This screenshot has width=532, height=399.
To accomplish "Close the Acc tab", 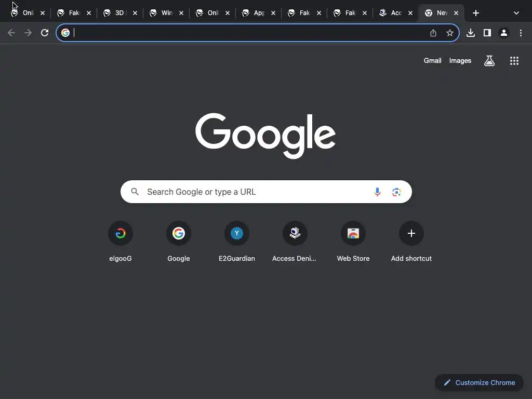I will click(x=410, y=13).
